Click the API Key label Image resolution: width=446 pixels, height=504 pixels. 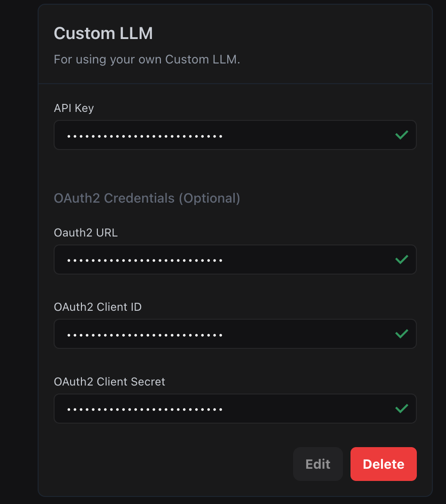74,108
